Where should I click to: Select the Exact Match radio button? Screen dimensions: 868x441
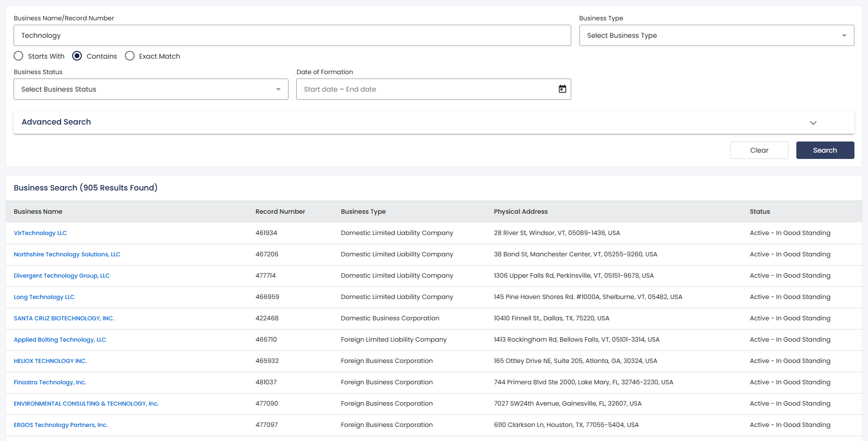tap(130, 56)
